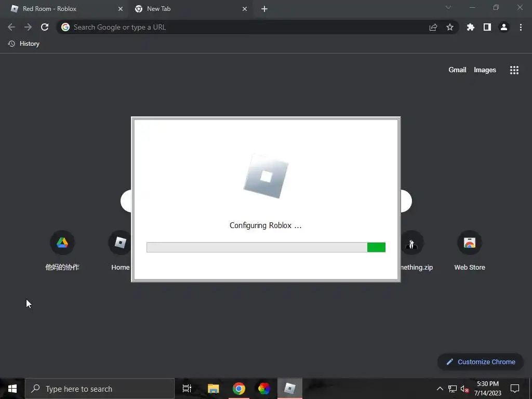Open the Chrome profile avatar menu
Screen dimensions: 532x399
coord(504,27)
